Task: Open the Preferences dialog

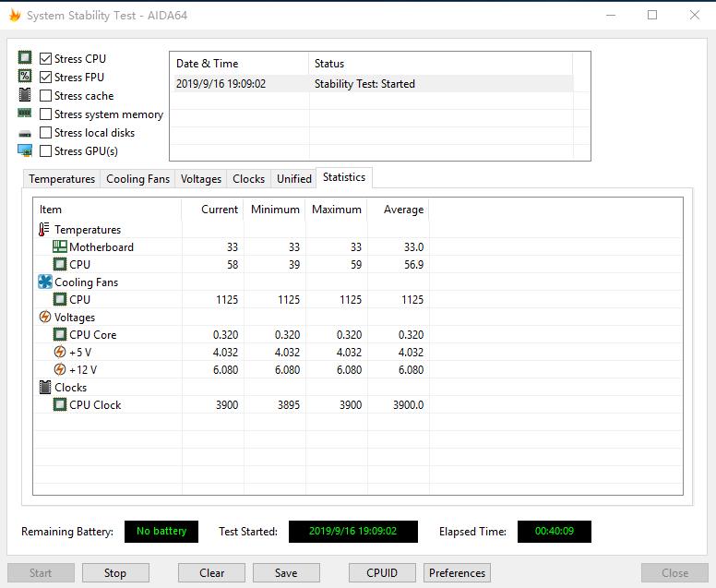Action: click(457, 573)
